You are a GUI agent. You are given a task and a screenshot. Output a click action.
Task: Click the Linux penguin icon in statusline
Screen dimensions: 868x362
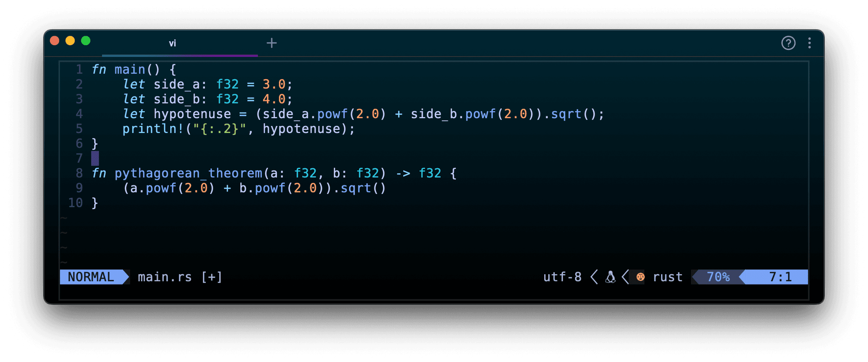point(610,277)
